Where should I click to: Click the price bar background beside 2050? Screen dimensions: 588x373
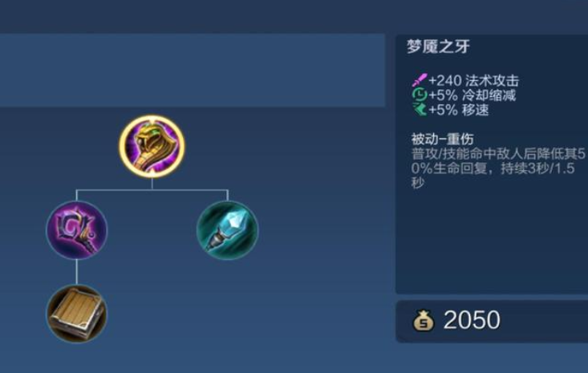click(544, 321)
